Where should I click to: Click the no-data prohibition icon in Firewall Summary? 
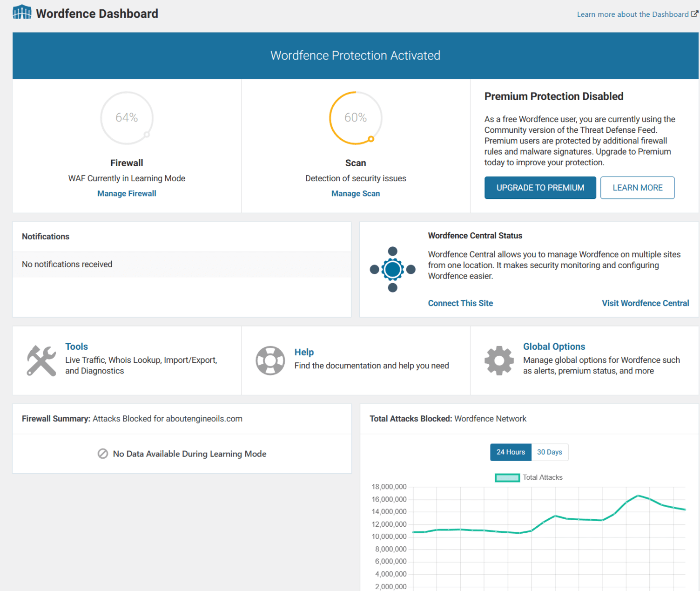(103, 453)
